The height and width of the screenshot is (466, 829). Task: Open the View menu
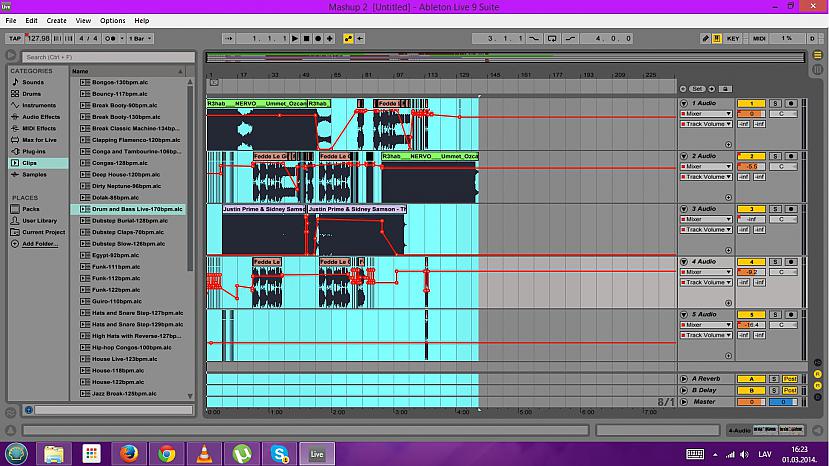click(83, 21)
